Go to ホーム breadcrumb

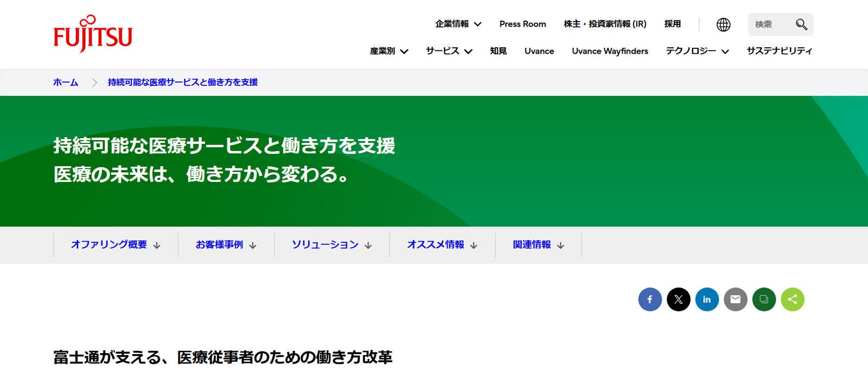[66, 83]
